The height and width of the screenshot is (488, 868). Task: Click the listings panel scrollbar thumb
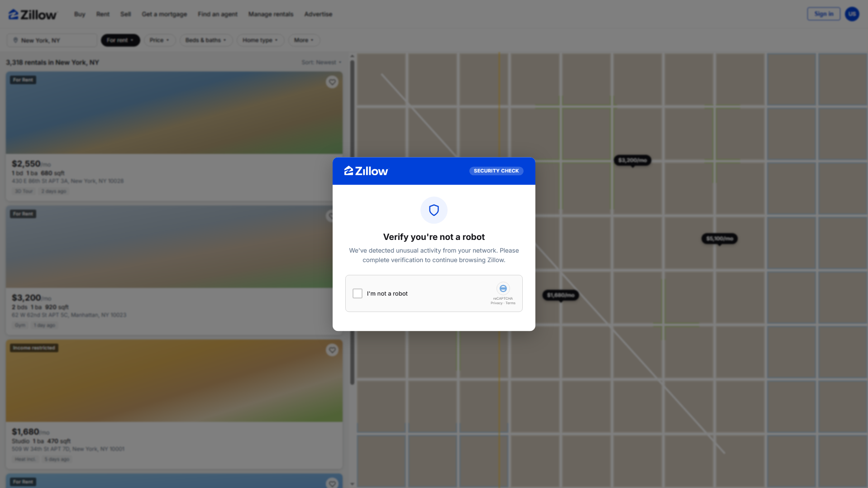352,222
